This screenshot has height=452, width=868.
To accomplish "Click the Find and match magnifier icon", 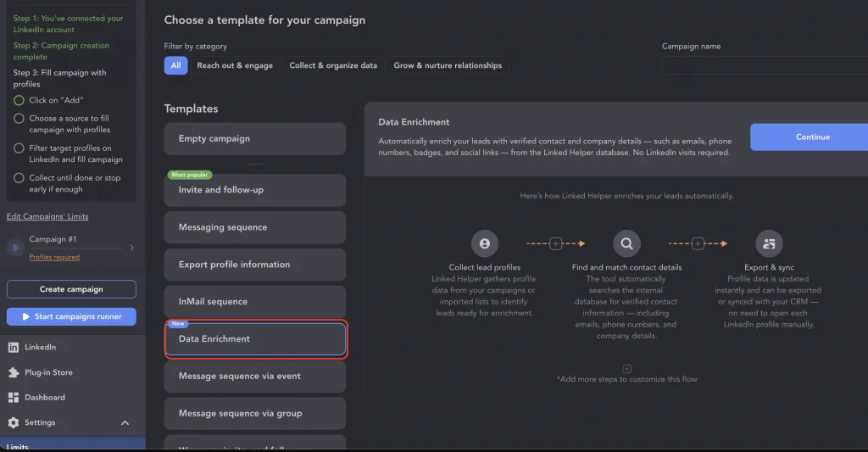I will click(x=626, y=243).
